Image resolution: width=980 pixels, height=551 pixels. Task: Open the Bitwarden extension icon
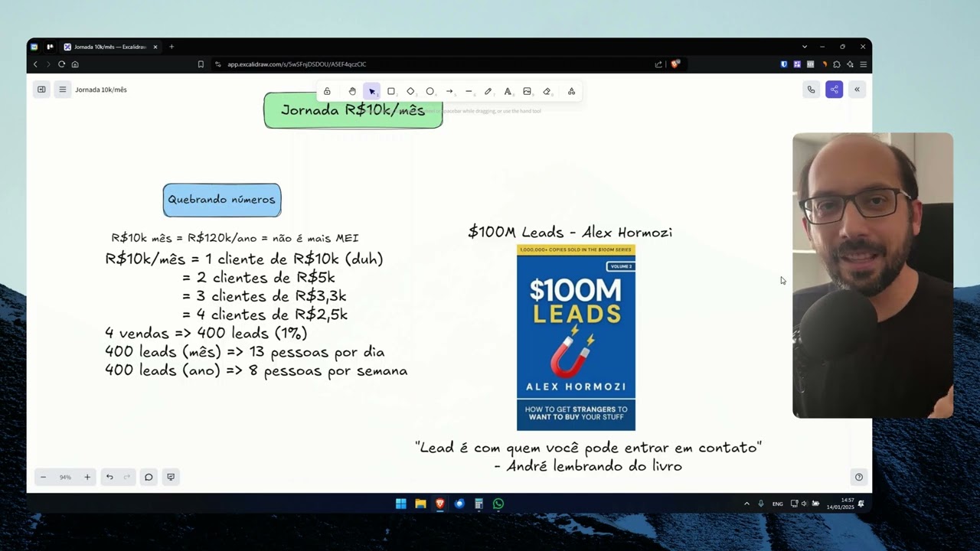tap(784, 64)
